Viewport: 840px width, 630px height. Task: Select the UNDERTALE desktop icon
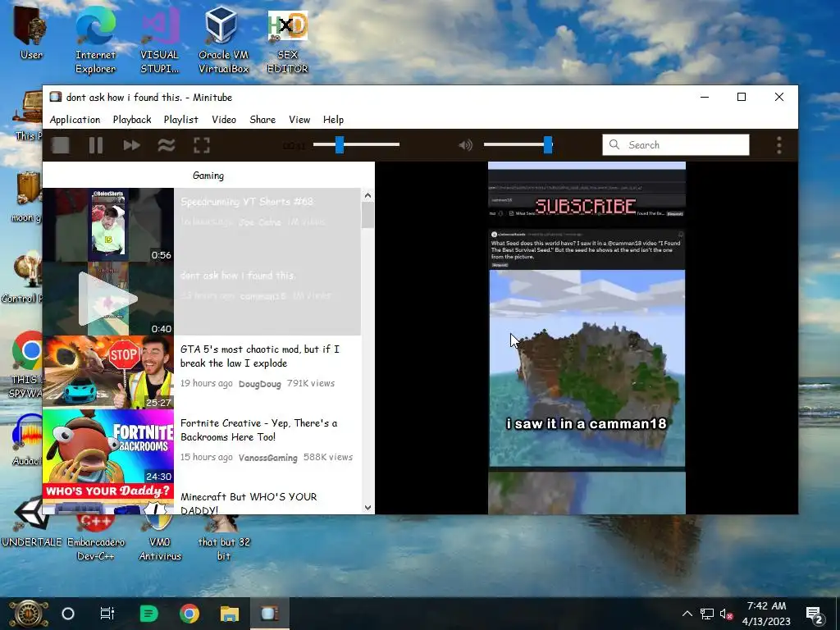click(32, 523)
